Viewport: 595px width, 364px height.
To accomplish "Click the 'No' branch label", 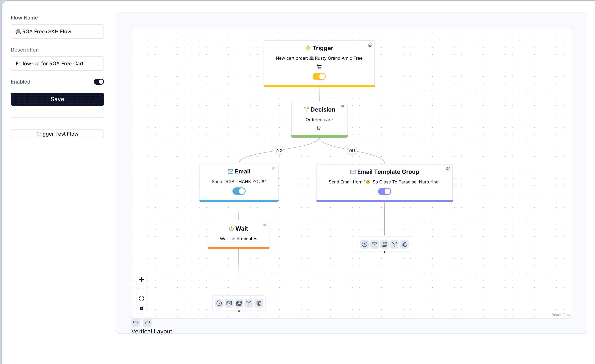I will coord(279,150).
